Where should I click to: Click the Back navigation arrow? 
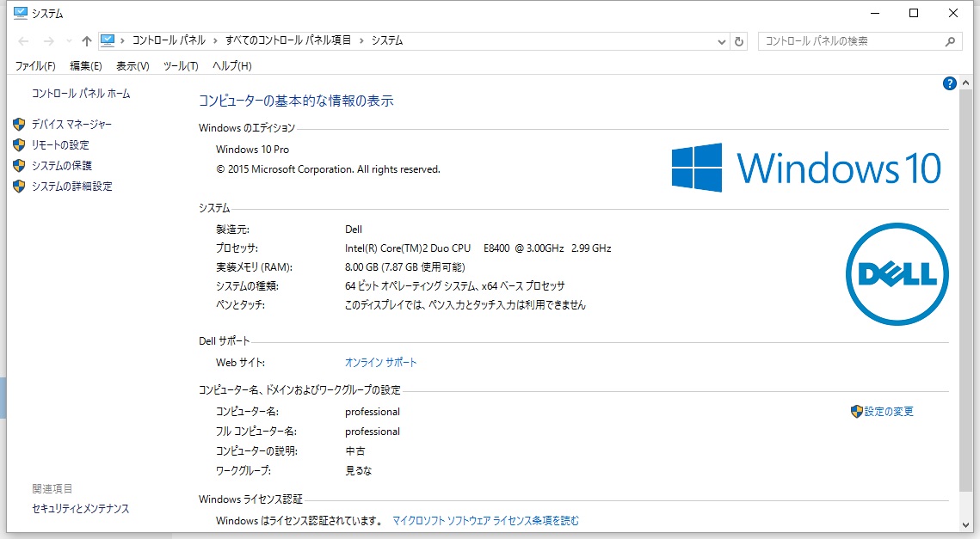coord(24,41)
